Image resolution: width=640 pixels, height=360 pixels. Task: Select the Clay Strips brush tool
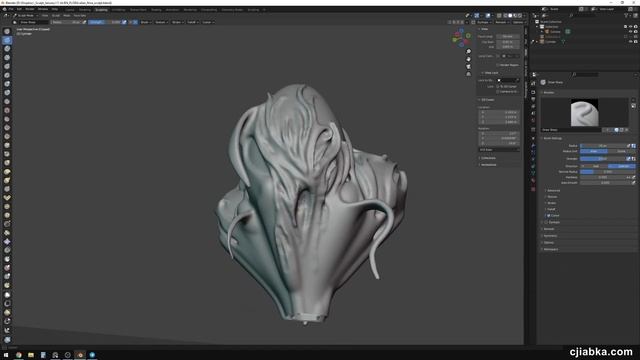(7, 58)
